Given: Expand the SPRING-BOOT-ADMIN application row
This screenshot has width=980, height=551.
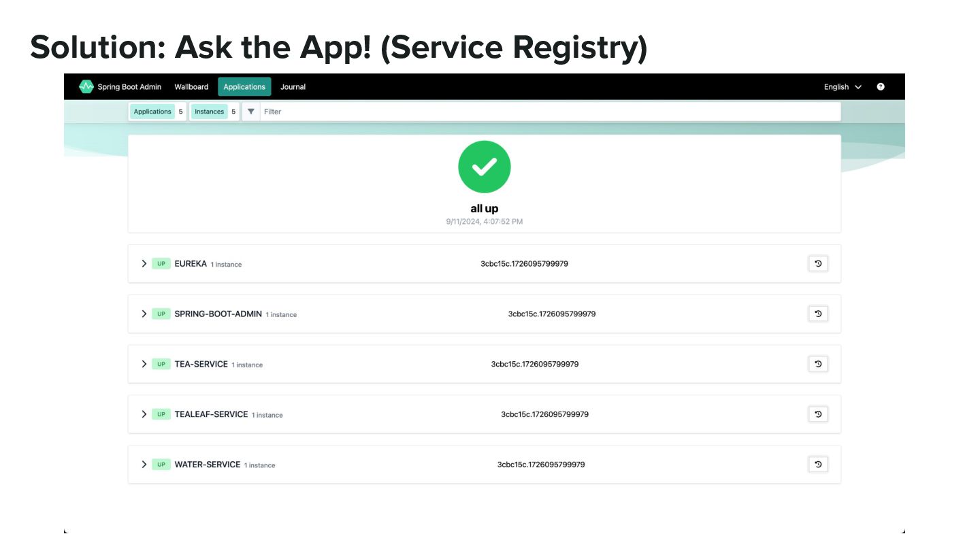Looking at the screenshot, I should [144, 314].
